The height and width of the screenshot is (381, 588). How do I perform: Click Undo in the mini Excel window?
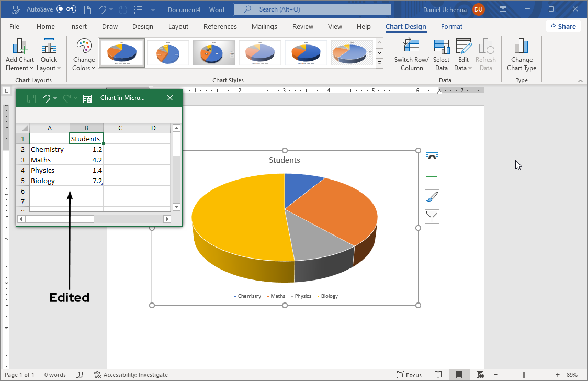pyautogui.click(x=47, y=98)
